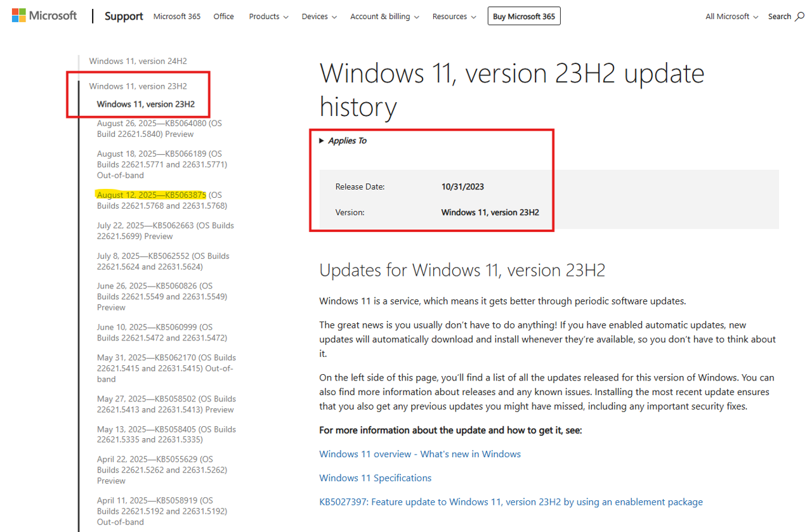Open the July 8, 2025 KB5062552 update
Viewport: 812px width, 532px height.
coord(163,261)
